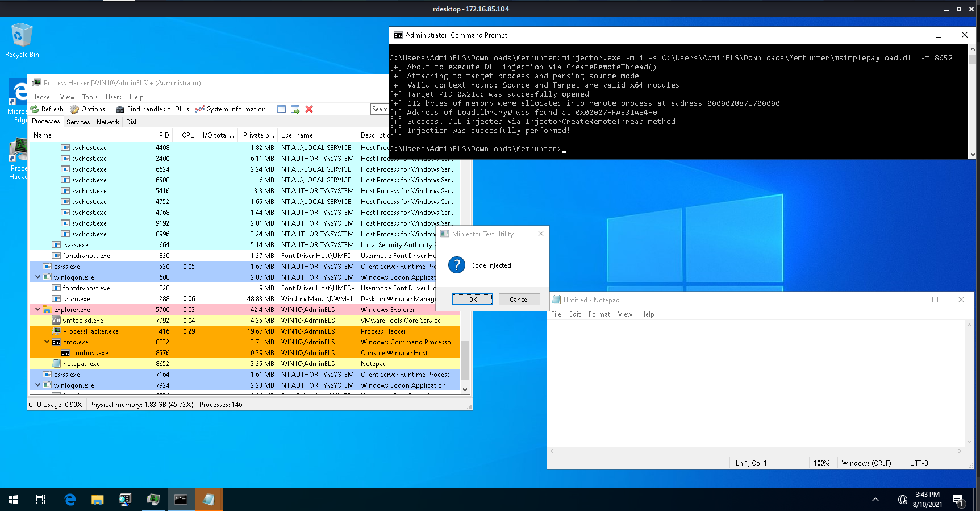Image resolution: width=980 pixels, height=511 pixels.
Task: Sort processes by PID column header
Action: click(159, 135)
